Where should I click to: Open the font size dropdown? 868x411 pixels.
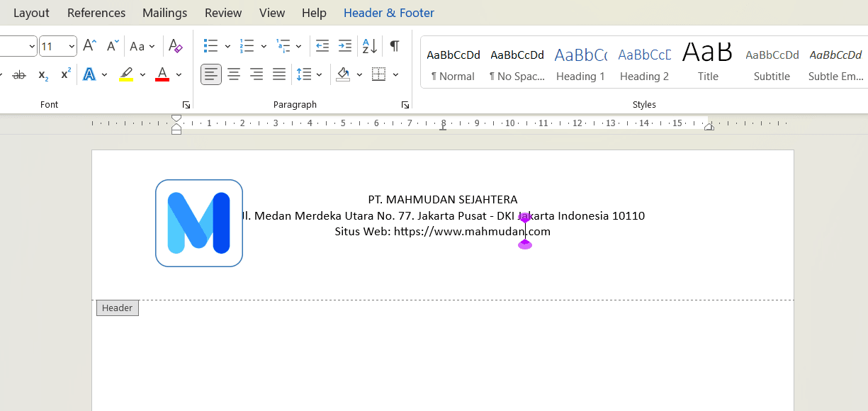(72, 47)
